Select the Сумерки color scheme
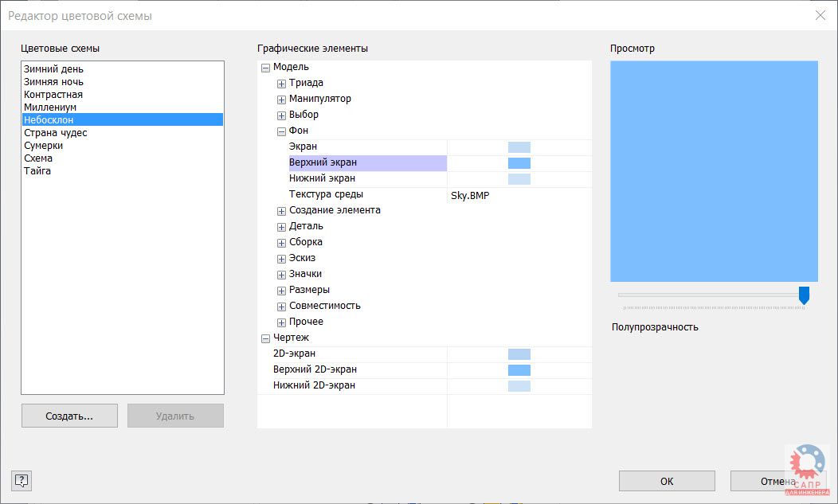The width and height of the screenshot is (838, 504). pyautogui.click(x=123, y=146)
